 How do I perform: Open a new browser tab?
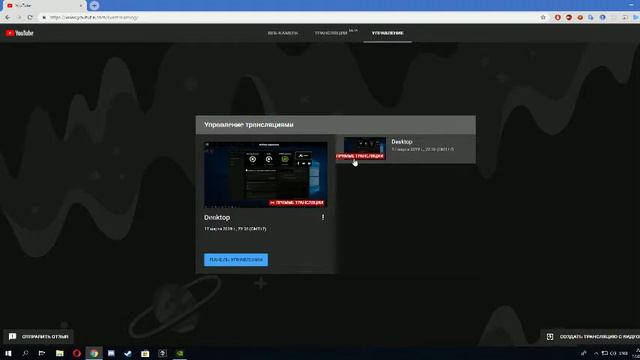pos(94,6)
